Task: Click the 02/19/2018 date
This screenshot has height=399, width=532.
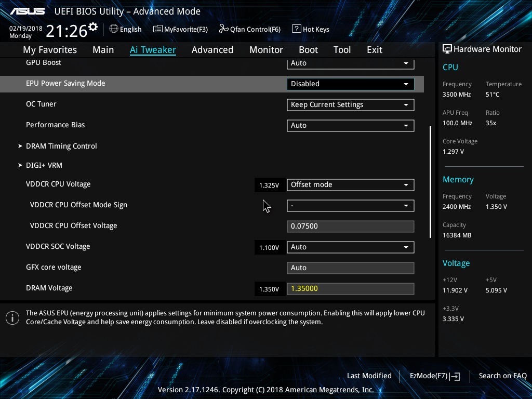Action: coord(26,29)
